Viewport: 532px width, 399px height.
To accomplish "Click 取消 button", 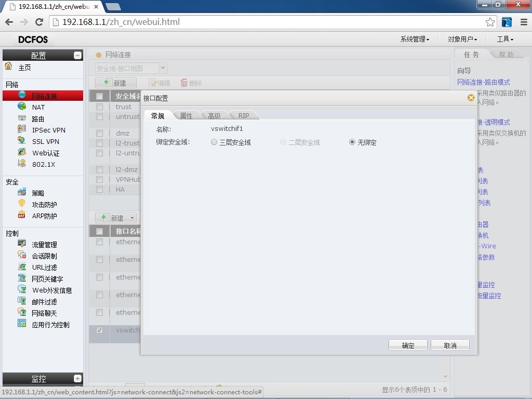I will (450, 345).
